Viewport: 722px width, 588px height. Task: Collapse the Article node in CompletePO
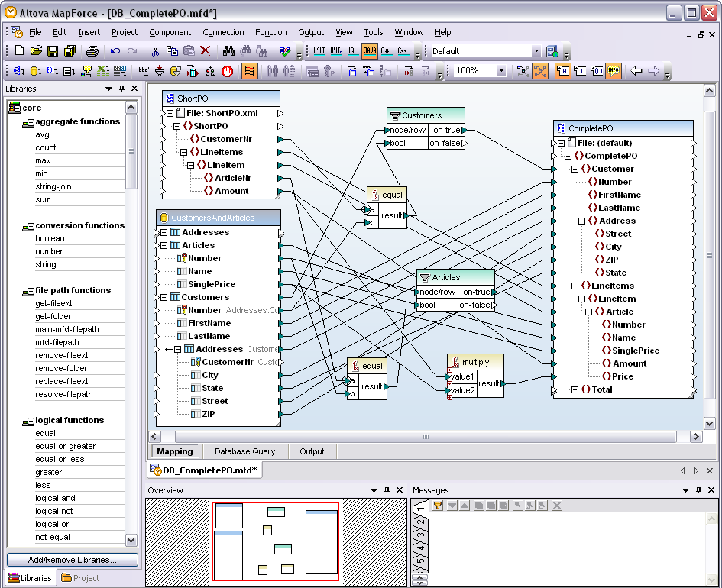click(x=588, y=312)
